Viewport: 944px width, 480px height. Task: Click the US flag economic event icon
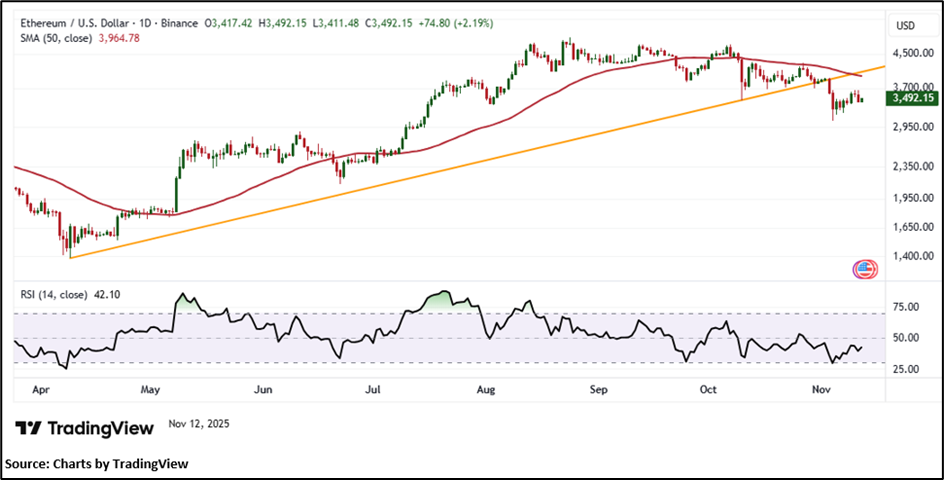coord(864,268)
